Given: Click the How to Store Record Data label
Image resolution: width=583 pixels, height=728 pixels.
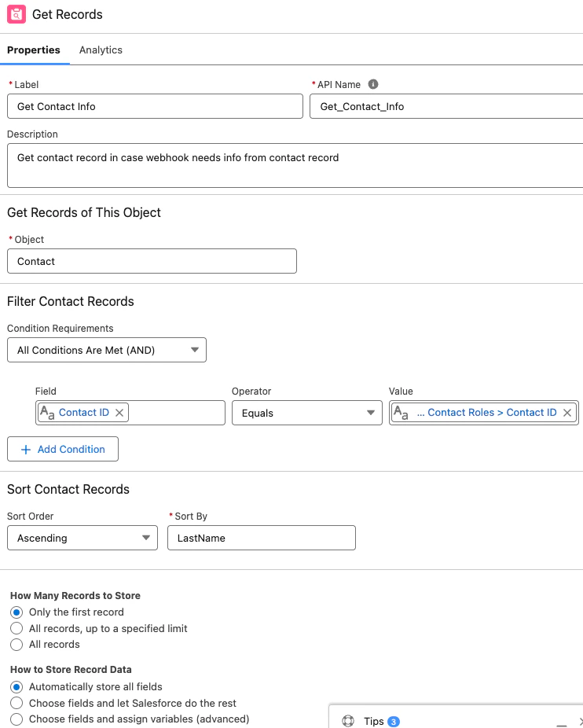Looking at the screenshot, I should click(x=71, y=670).
